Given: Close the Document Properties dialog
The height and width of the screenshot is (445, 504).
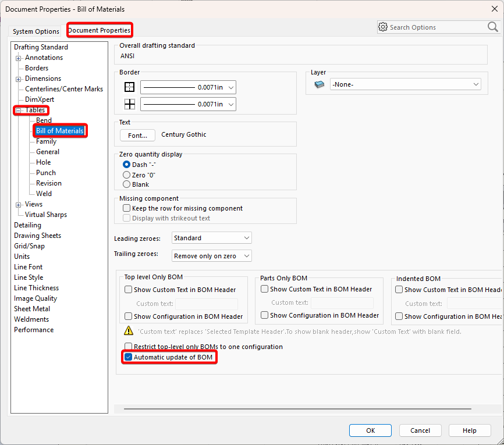Looking at the screenshot, I should click(x=495, y=9).
